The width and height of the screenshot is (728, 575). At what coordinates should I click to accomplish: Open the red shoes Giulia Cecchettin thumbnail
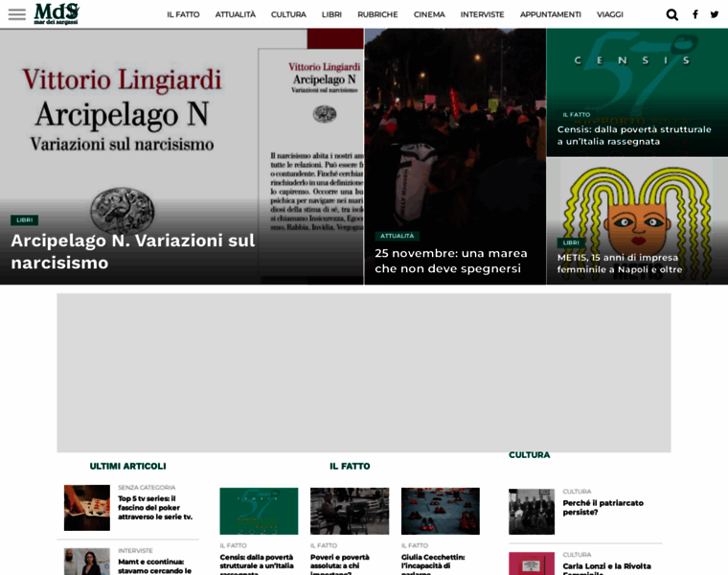(440, 511)
